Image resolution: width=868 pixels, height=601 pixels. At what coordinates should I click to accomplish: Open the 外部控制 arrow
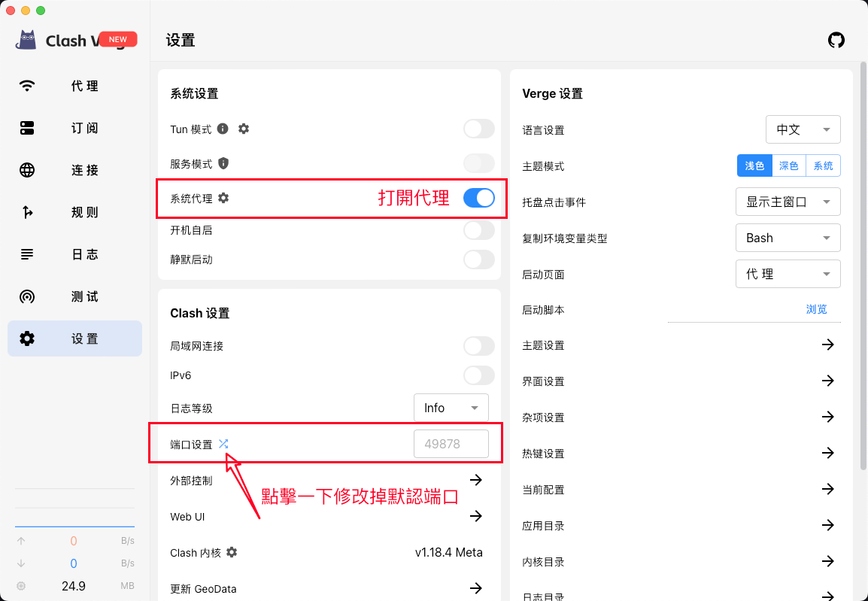tap(475, 480)
